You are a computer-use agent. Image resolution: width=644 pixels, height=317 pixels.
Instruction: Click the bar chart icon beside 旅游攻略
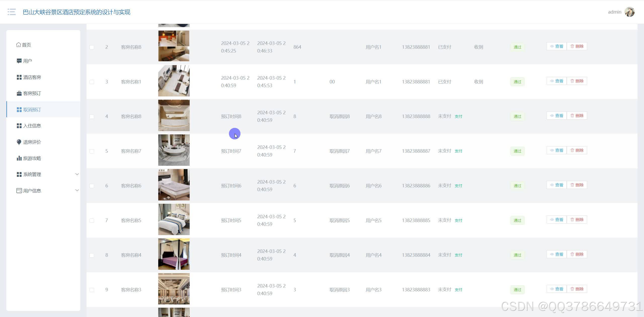click(x=19, y=158)
